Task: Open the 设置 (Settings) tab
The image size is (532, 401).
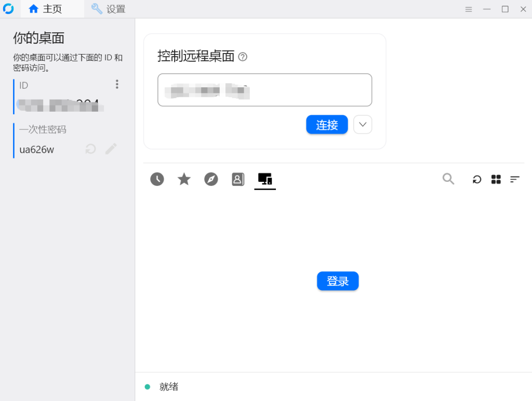Action: pos(108,9)
